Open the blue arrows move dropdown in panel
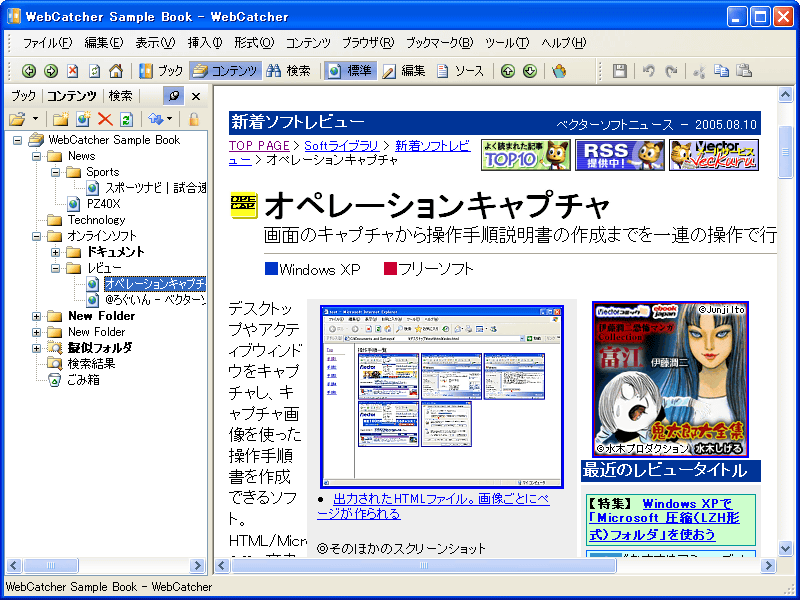Image resolution: width=800 pixels, height=600 pixels. point(160,119)
